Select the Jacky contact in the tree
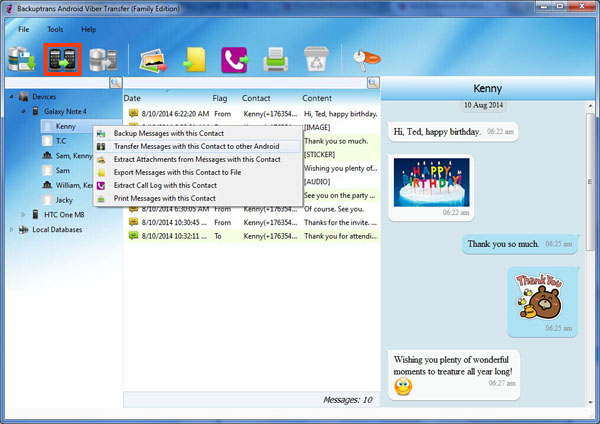The height and width of the screenshot is (424, 600). tap(64, 200)
